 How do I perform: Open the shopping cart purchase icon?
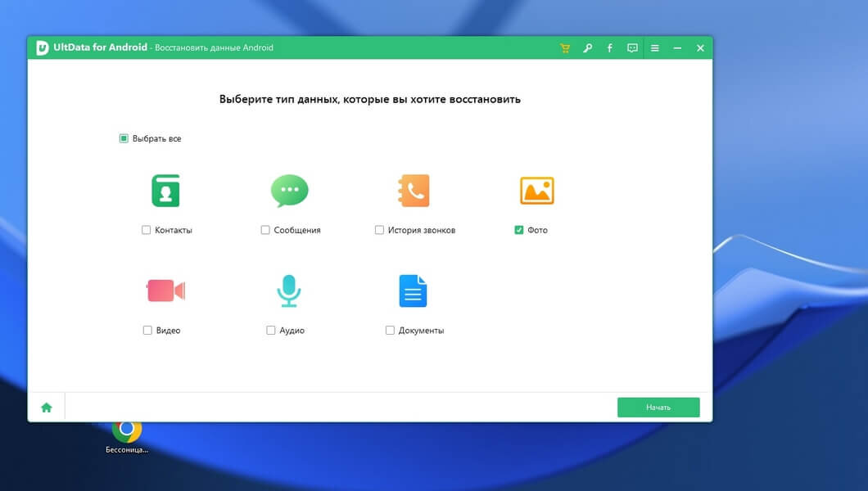[565, 48]
